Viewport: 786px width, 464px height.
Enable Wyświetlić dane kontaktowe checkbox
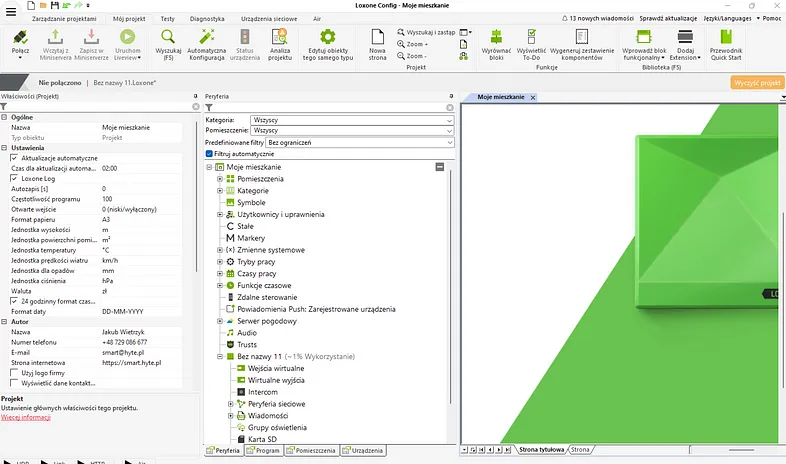tap(14, 383)
